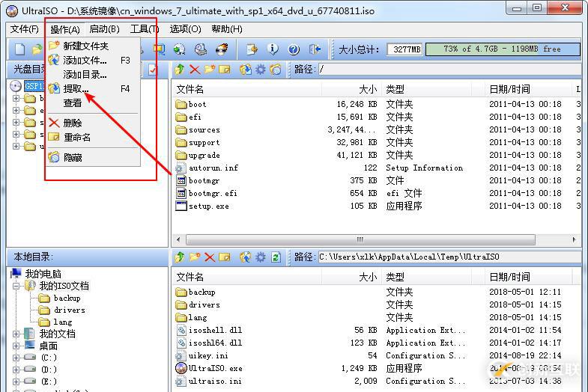
Task: Click rename icon in ISO pane toolbar
Action: coord(224,70)
